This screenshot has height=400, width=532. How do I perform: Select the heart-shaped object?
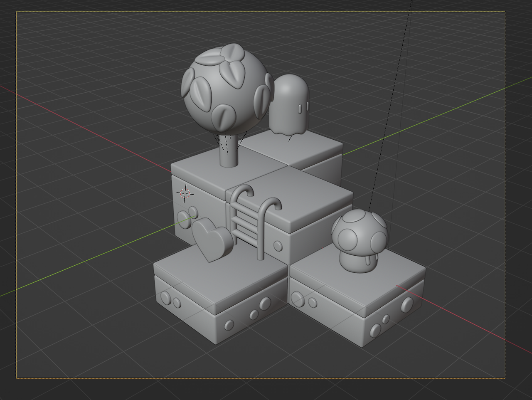[x=212, y=239]
